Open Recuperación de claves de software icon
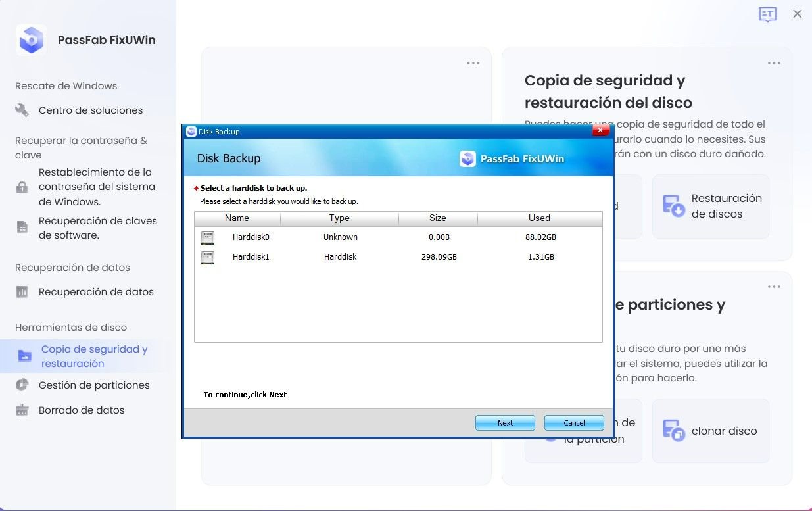Viewport: 812px width, 511px height. tap(22, 226)
